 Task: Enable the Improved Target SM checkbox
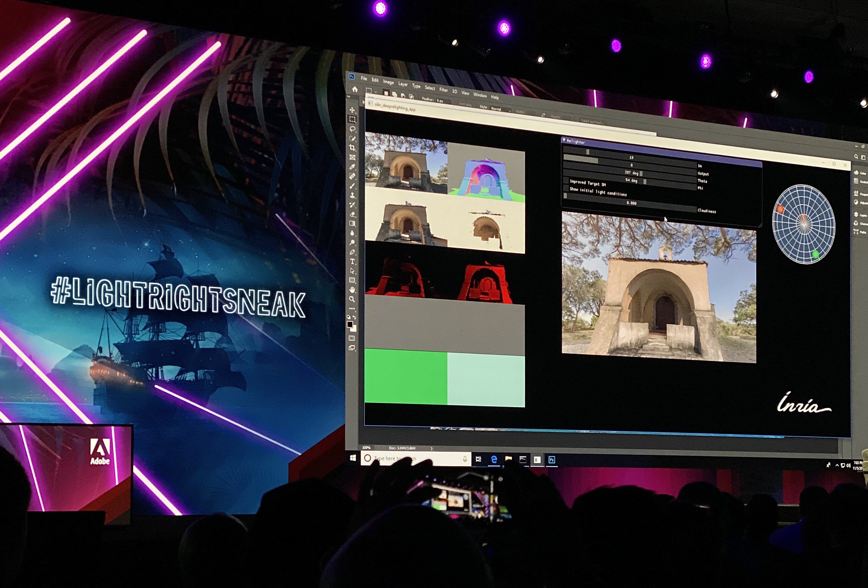click(566, 181)
